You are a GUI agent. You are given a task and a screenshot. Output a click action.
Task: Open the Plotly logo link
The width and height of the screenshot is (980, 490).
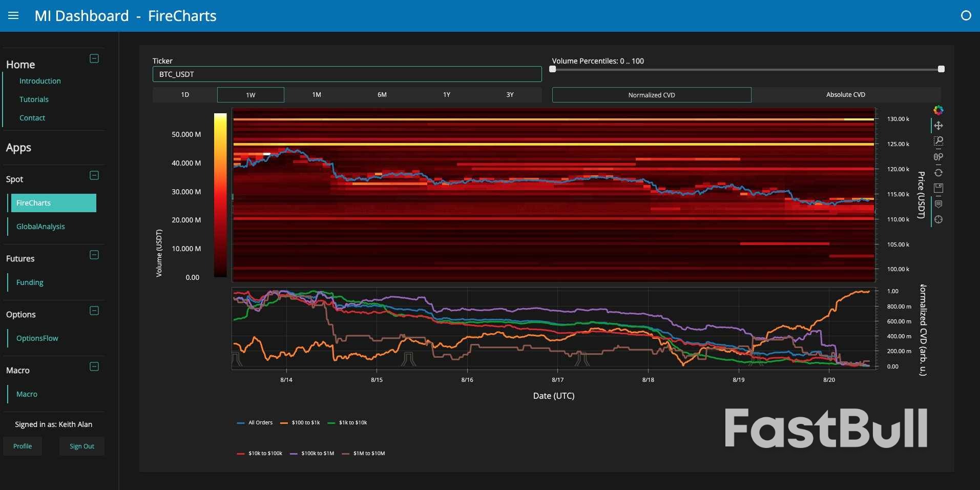pyautogui.click(x=939, y=110)
